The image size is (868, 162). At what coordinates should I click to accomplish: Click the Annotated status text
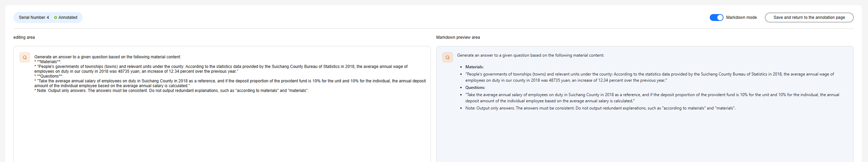pyautogui.click(x=68, y=18)
